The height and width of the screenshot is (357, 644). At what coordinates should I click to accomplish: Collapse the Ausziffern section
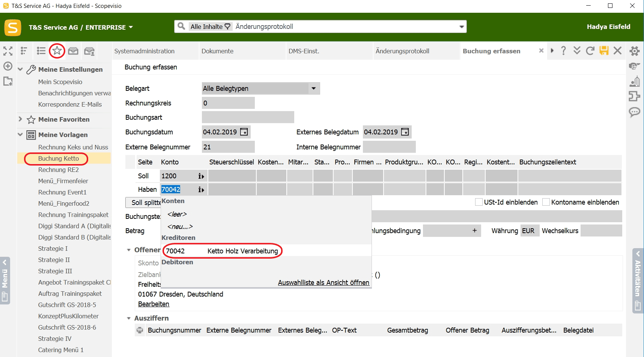click(129, 318)
